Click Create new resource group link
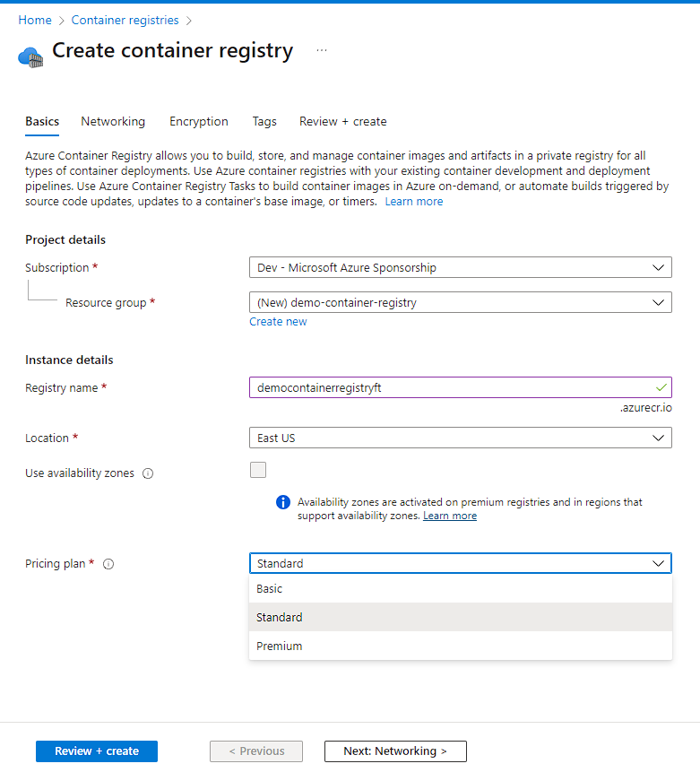 278,322
